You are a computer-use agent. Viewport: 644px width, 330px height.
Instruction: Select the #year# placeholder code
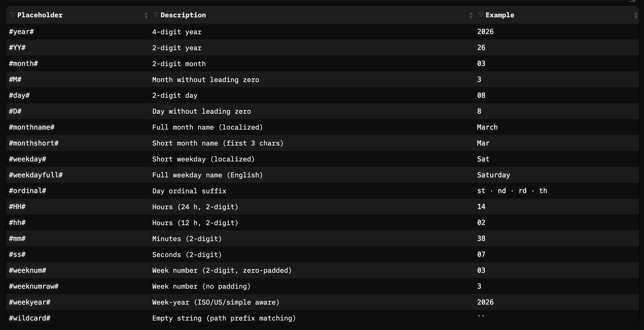click(21, 32)
